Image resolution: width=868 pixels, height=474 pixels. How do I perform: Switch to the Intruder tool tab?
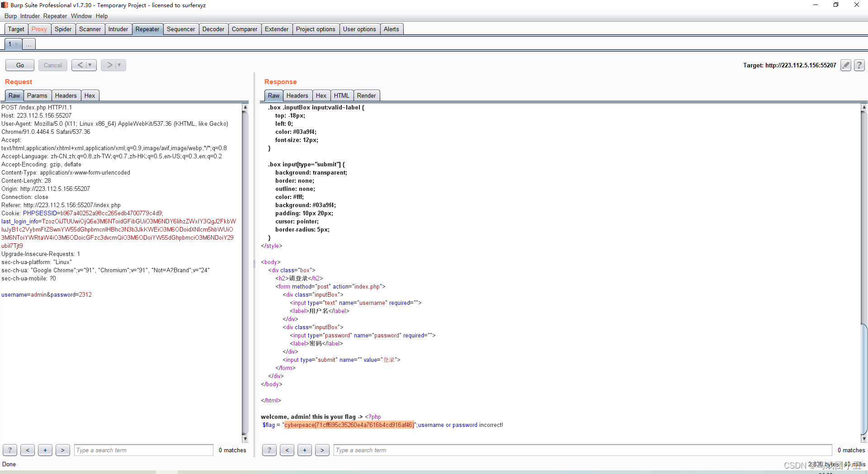(x=118, y=29)
